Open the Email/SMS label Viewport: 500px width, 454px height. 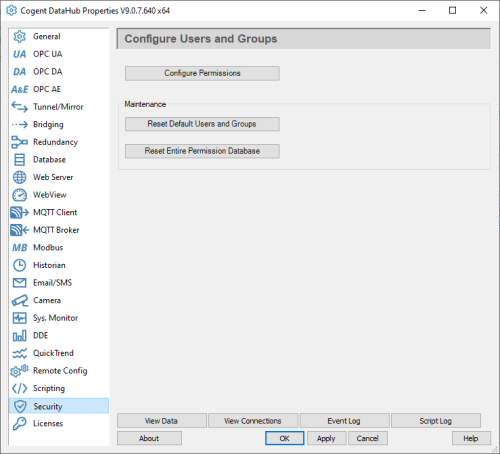[52, 283]
